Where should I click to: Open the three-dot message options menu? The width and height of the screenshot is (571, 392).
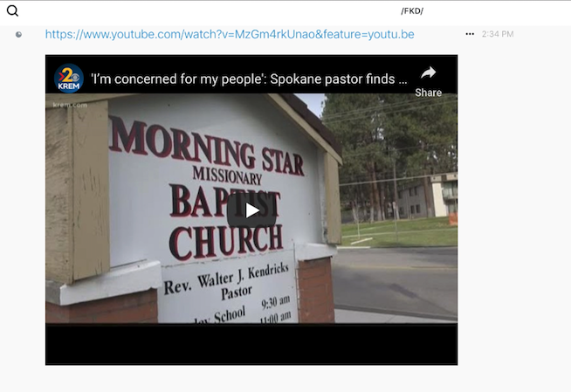tap(470, 34)
